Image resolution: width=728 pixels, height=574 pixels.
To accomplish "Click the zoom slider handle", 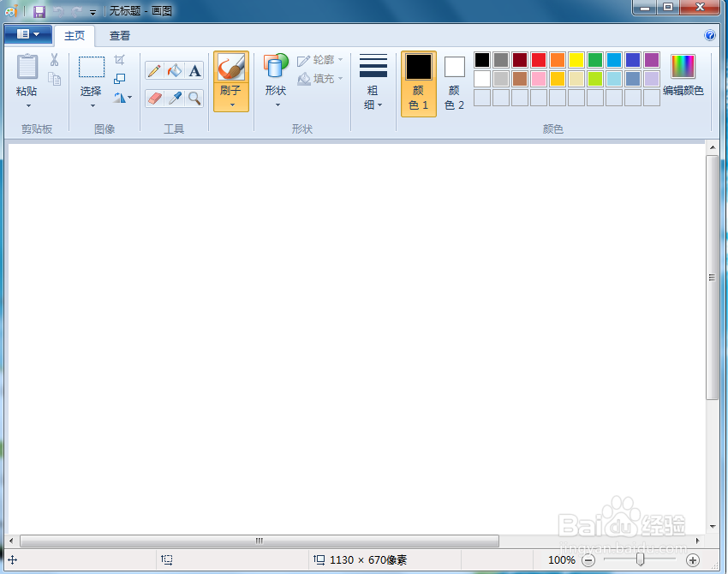I will pos(641,559).
